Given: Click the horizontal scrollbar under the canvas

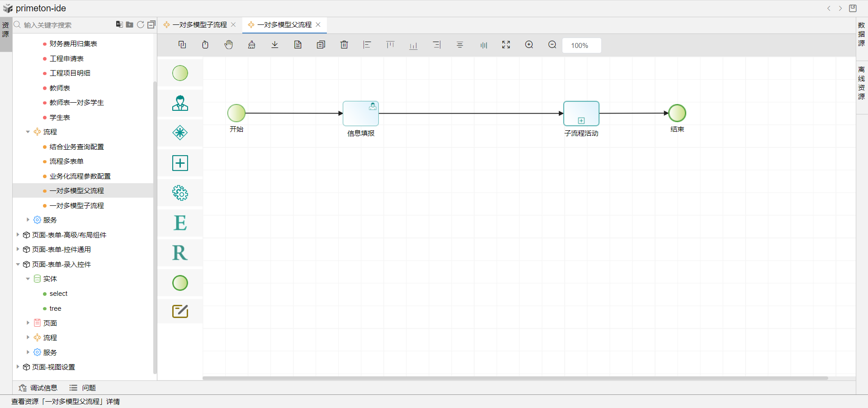Looking at the screenshot, I should click(515, 378).
